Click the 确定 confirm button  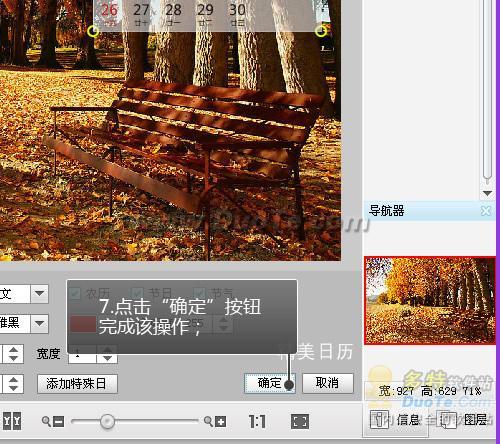[x=269, y=383]
